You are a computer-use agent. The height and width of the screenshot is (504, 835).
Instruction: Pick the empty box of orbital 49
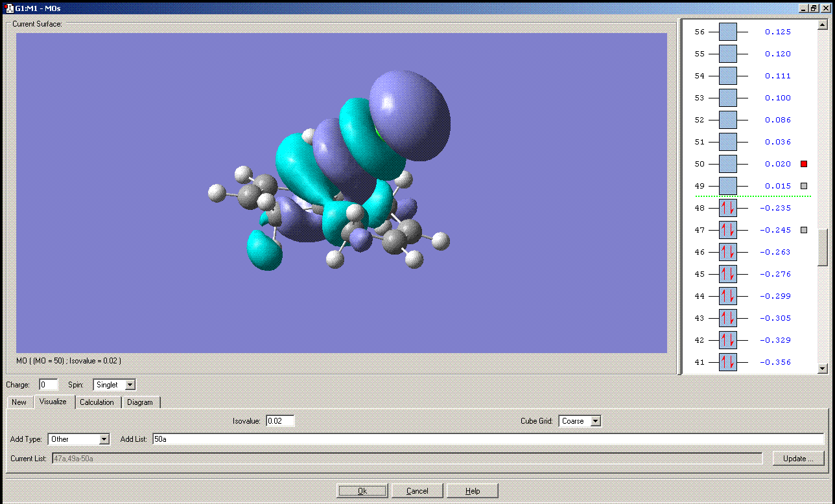728,186
